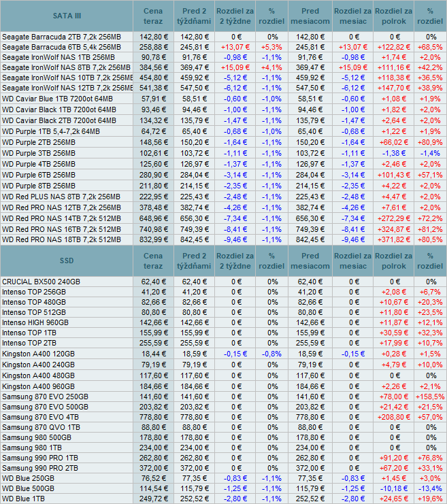Click the half-year percentage +76,8%
This screenshot has width=447, height=504.
point(430,458)
